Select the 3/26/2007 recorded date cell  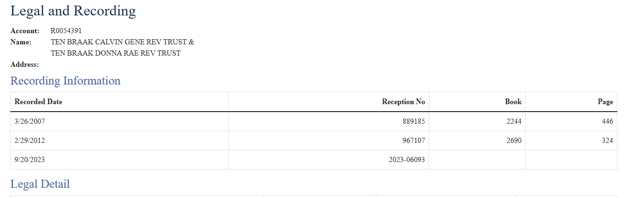[30, 121]
